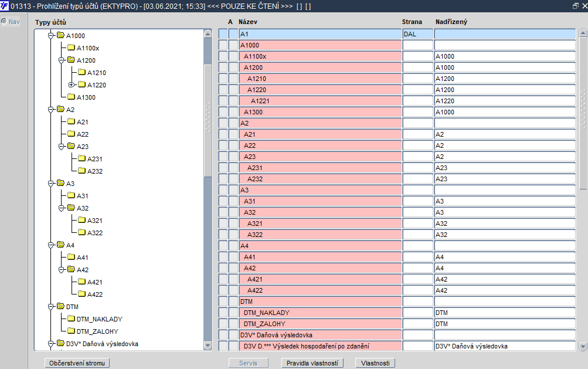
Task: Collapse the DTM tree node
Action: [50, 307]
